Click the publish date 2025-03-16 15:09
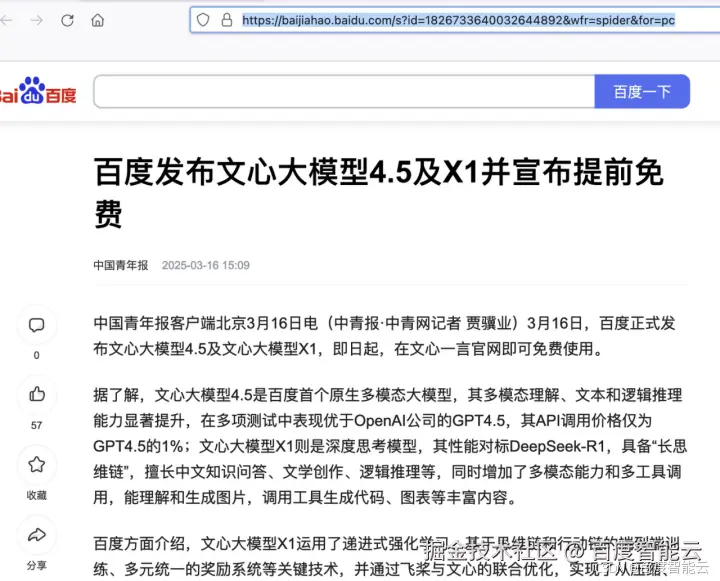 (206, 265)
